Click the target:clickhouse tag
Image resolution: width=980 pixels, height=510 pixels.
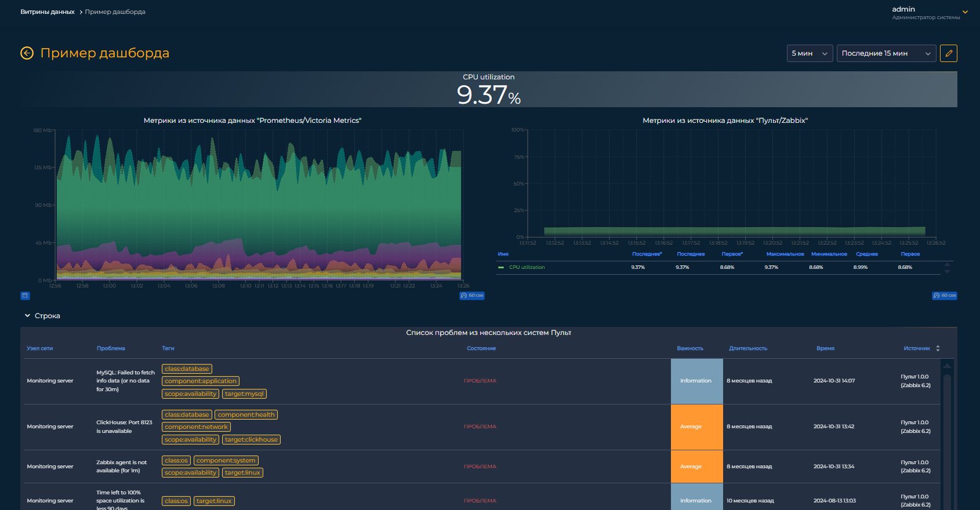pyautogui.click(x=251, y=439)
